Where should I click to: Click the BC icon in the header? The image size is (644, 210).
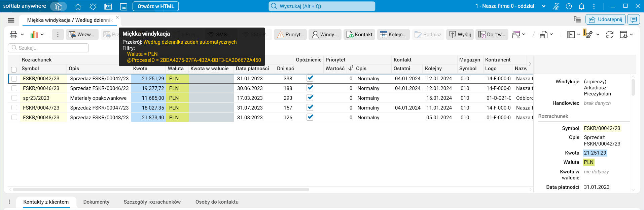(x=124, y=7)
